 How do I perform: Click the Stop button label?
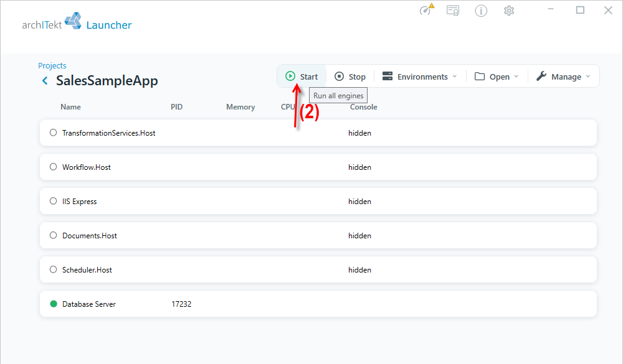(357, 77)
